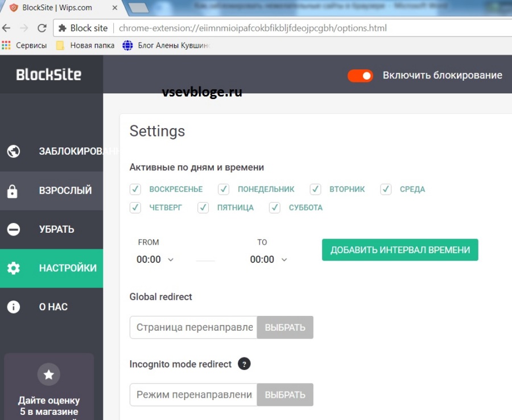Click the Страница перенаправления input field
512x420 pixels.
click(193, 327)
